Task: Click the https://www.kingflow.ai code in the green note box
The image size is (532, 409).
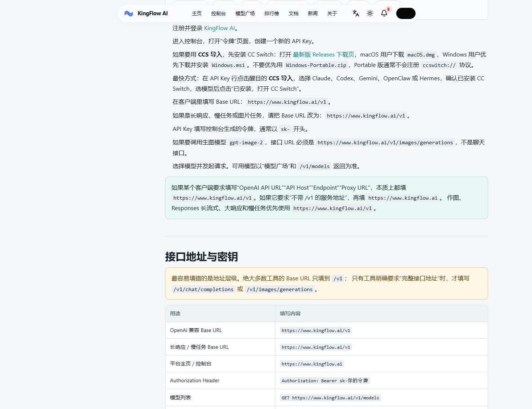Action: pyautogui.click(x=403, y=198)
